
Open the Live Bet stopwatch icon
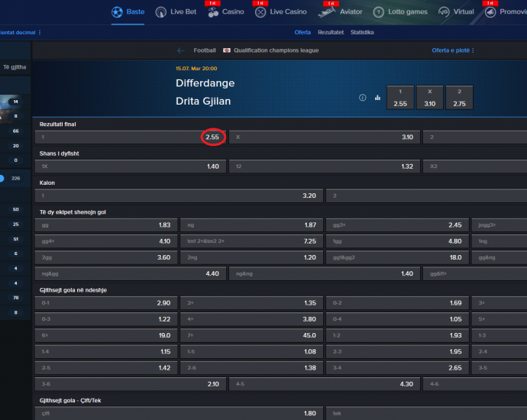160,12
